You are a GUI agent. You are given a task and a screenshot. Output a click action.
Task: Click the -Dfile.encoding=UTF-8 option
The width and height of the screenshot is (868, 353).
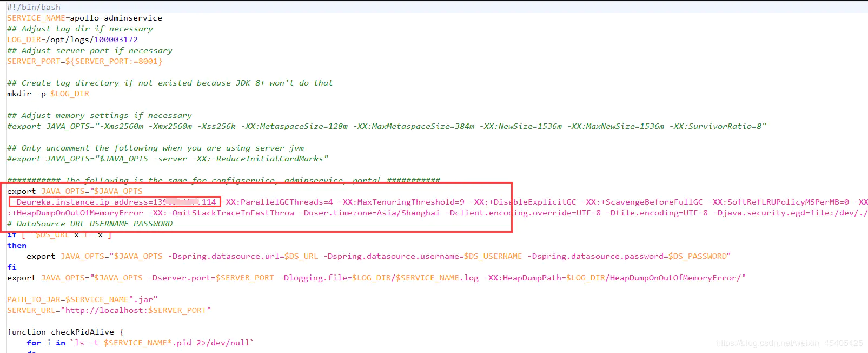point(657,213)
